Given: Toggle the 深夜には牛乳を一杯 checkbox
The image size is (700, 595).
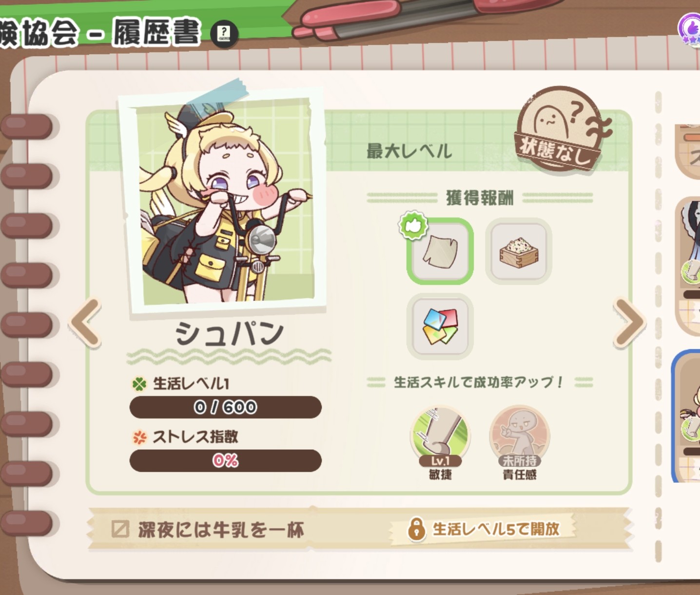Looking at the screenshot, I should 120,529.
